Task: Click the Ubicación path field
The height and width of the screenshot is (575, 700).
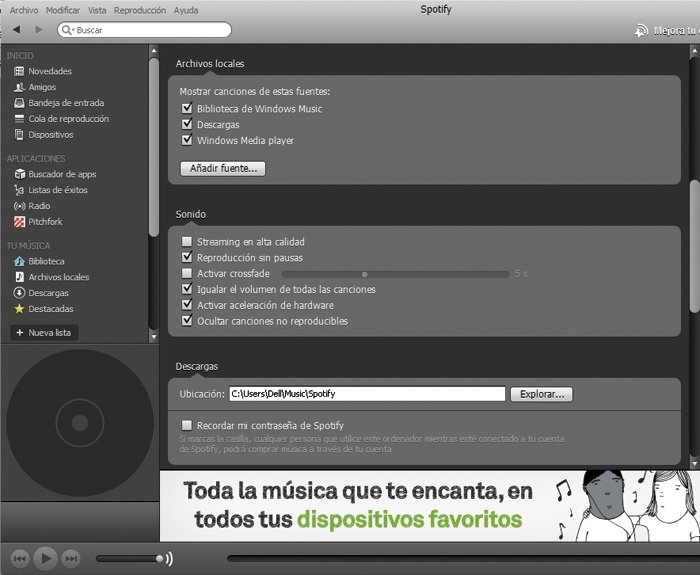Action: point(367,394)
